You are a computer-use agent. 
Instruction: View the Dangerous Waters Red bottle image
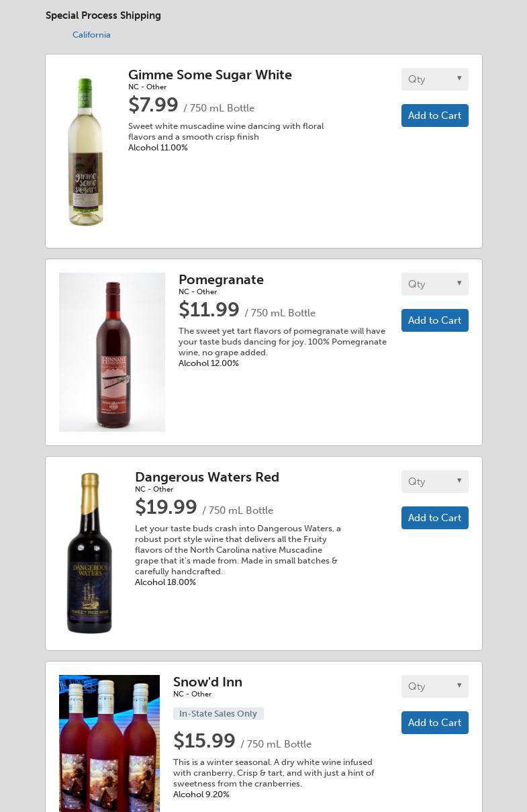pos(90,553)
